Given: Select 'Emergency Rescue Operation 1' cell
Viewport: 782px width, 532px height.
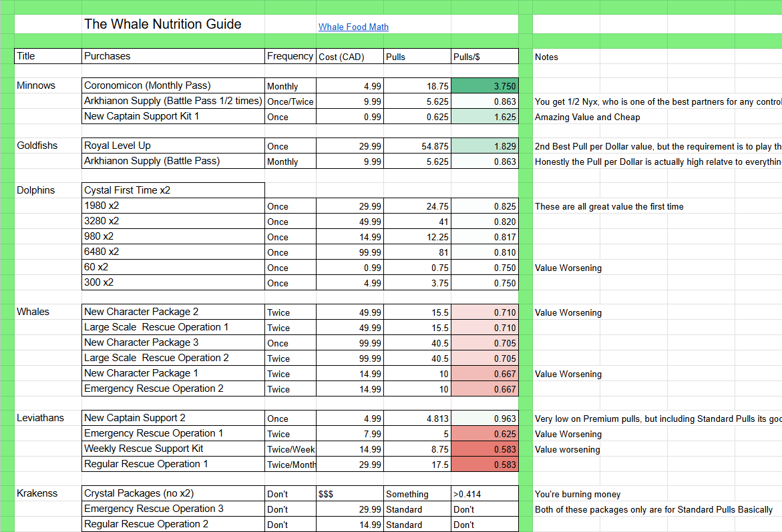Looking at the screenshot, I should click(x=173, y=434).
